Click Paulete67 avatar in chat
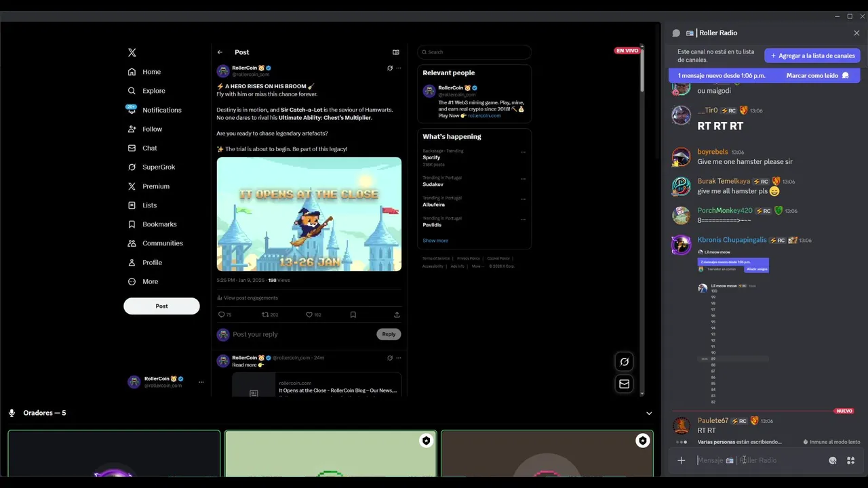The width and height of the screenshot is (868, 488). point(681,425)
